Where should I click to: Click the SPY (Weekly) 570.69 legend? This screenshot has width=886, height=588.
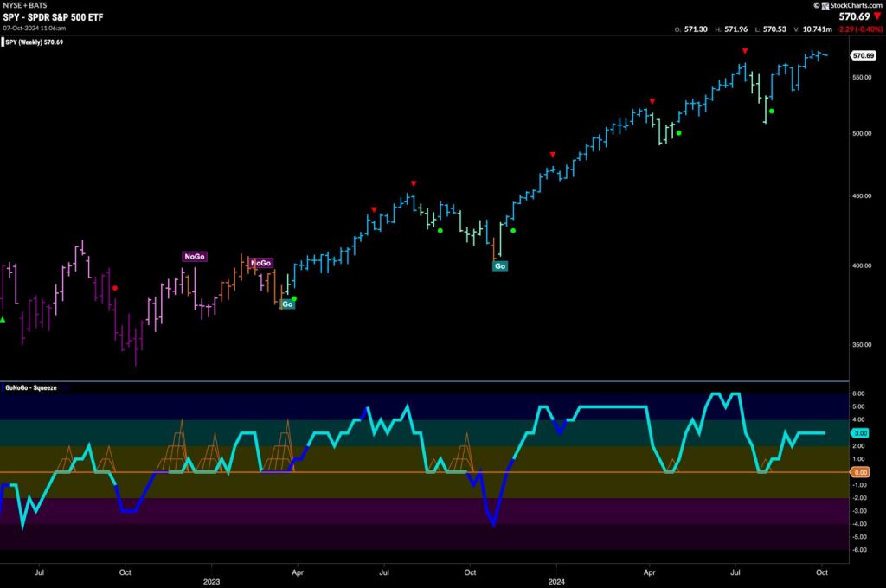[x=34, y=42]
